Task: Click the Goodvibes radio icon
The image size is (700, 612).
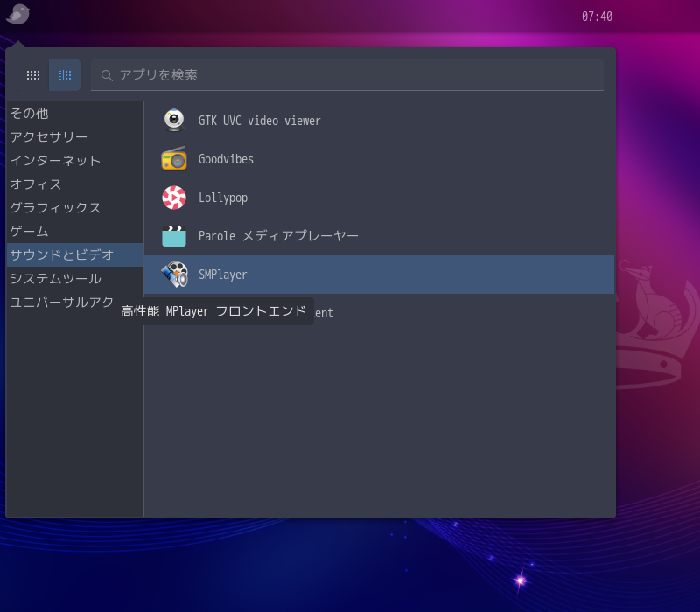Action: [174, 159]
